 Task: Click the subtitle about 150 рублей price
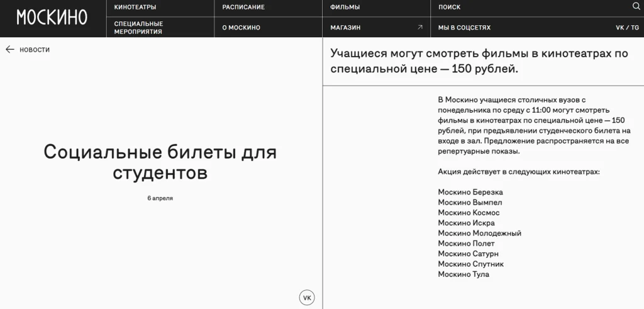tap(479, 61)
